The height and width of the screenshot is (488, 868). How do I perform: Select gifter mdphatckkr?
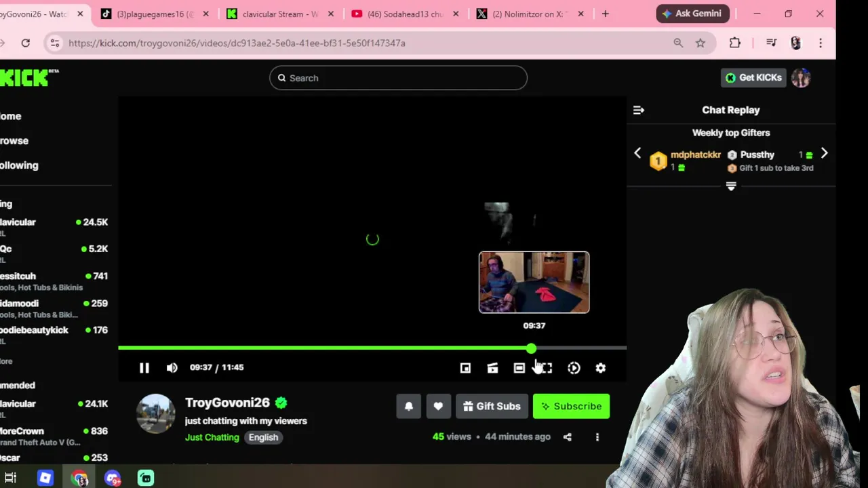coord(695,155)
